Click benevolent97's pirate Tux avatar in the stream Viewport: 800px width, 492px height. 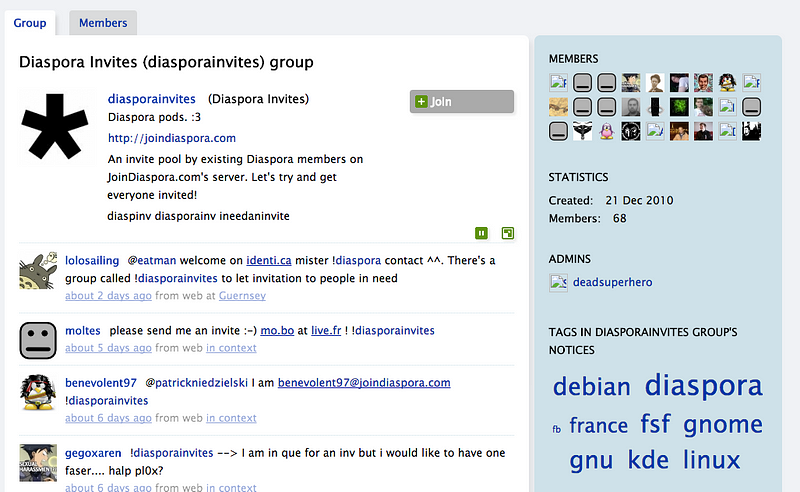click(x=38, y=392)
